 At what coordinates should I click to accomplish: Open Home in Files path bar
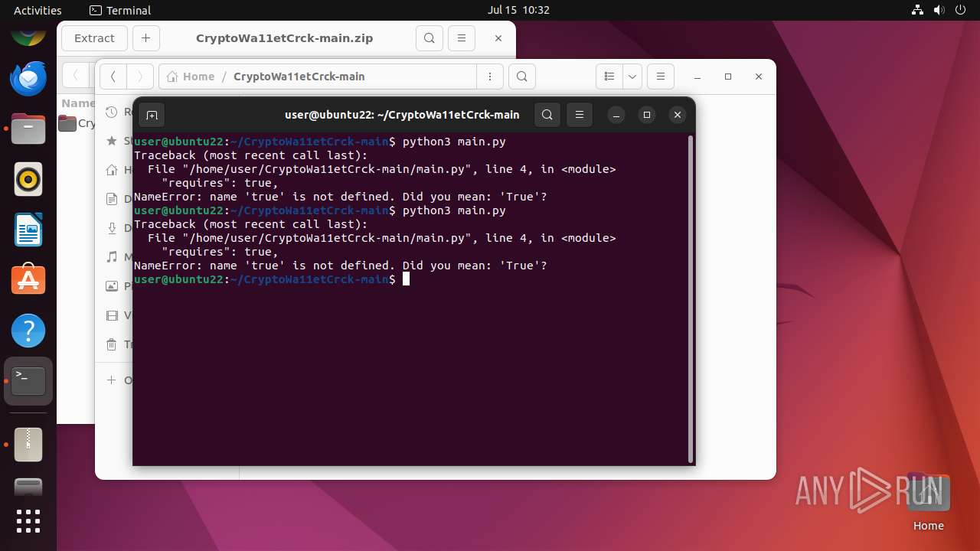191,77
